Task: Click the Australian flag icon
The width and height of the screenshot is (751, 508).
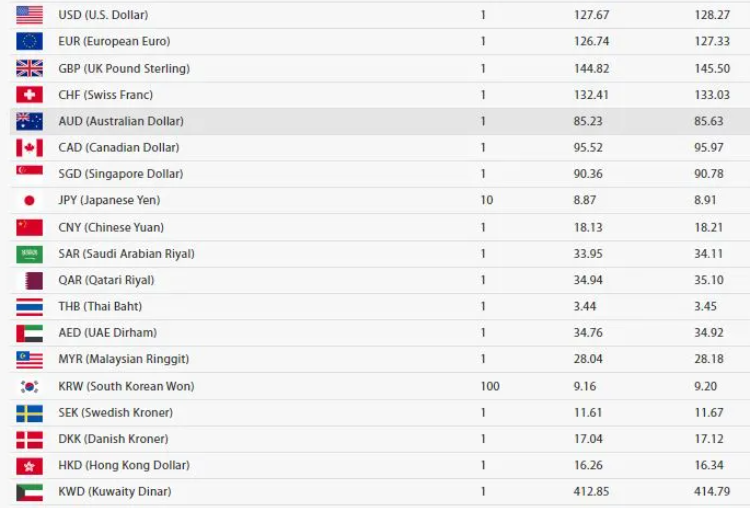Action: [x=29, y=121]
